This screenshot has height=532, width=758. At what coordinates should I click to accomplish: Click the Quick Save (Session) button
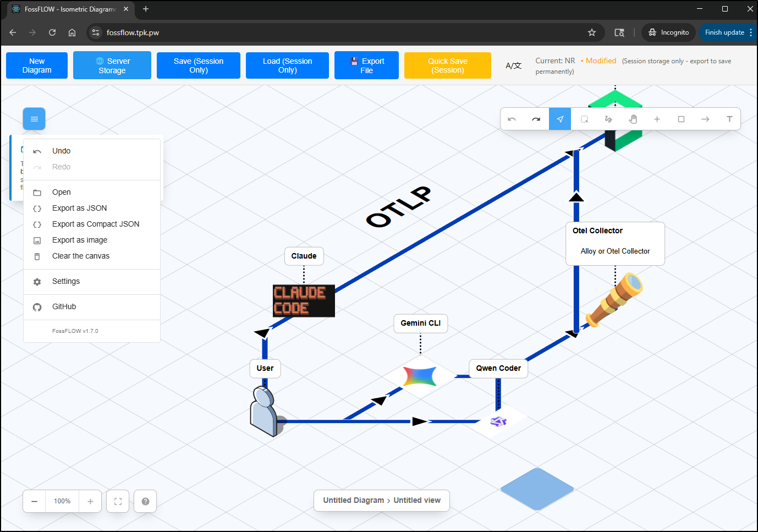click(447, 65)
